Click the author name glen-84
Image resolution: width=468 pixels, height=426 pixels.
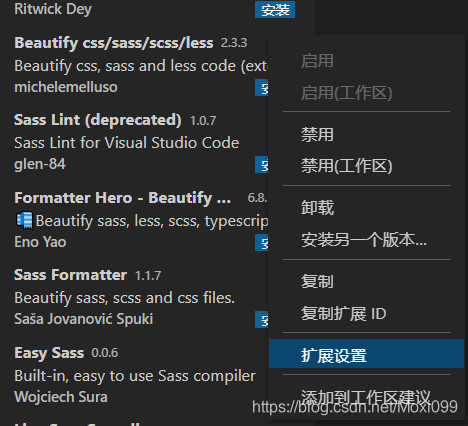coord(40,164)
